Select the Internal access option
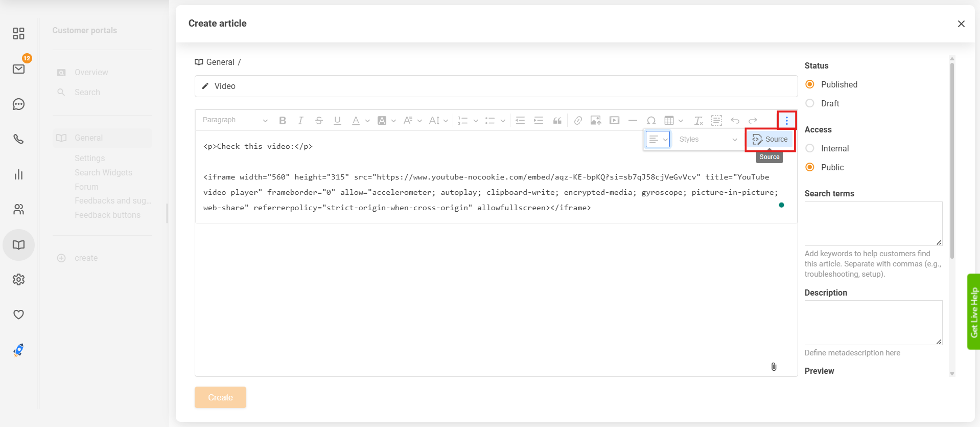The height and width of the screenshot is (427, 980). click(810, 148)
